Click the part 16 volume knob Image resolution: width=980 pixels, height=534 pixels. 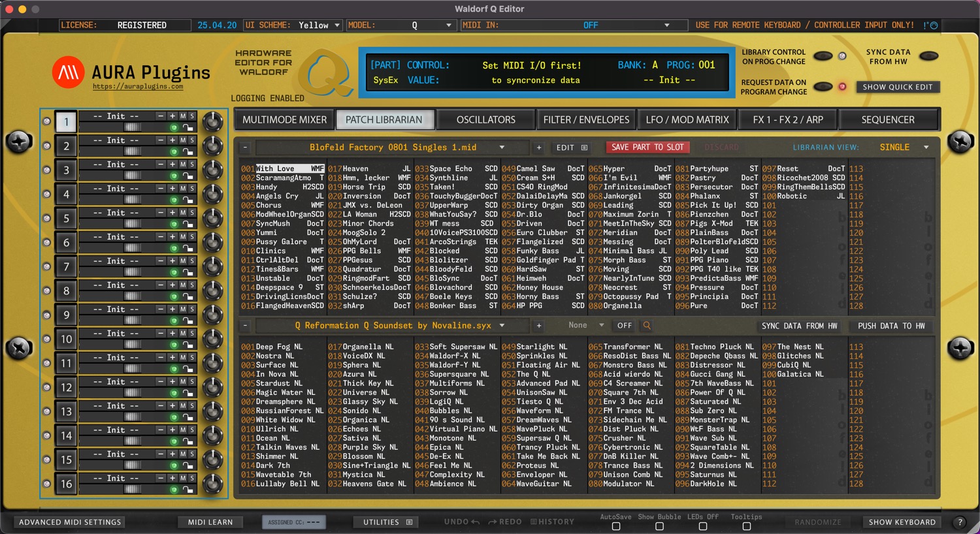(x=212, y=484)
